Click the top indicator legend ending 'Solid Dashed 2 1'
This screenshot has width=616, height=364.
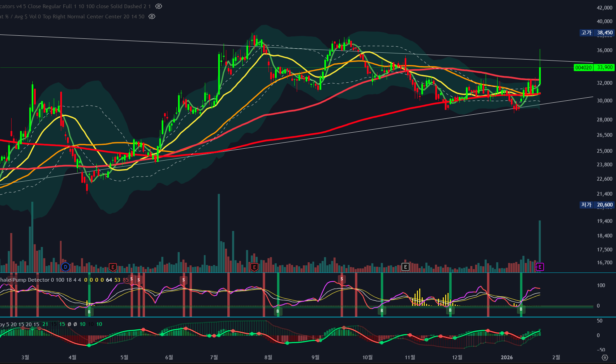point(76,6)
